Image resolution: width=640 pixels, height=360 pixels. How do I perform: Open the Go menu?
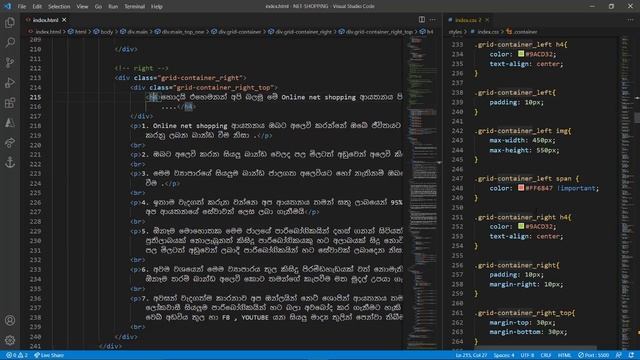tap(98, 7)
